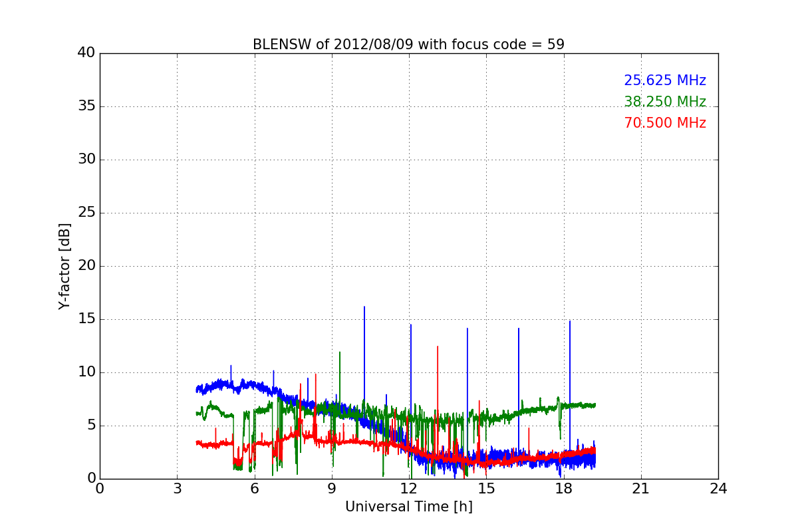798x532 pixels.
Task: Click the Universal Time [h] axis label
Action: (409, 507)
